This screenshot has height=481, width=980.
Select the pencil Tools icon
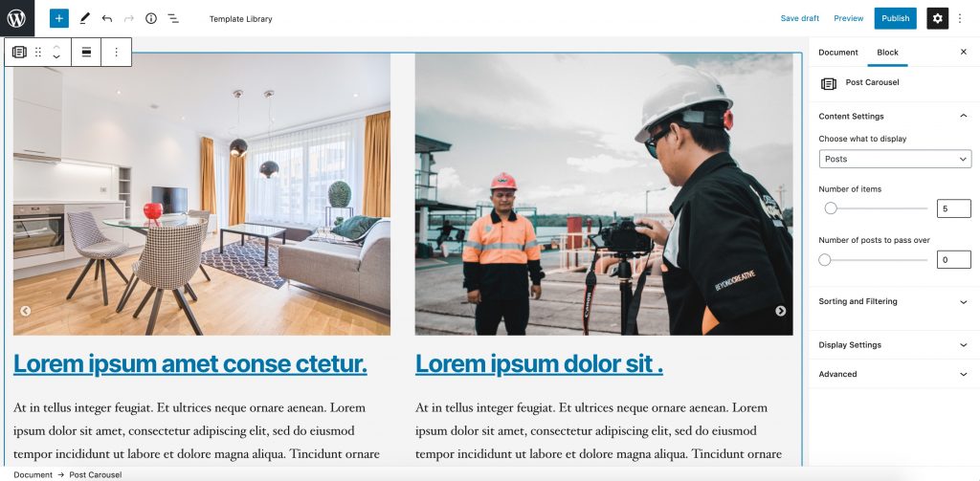pos(84,18)
